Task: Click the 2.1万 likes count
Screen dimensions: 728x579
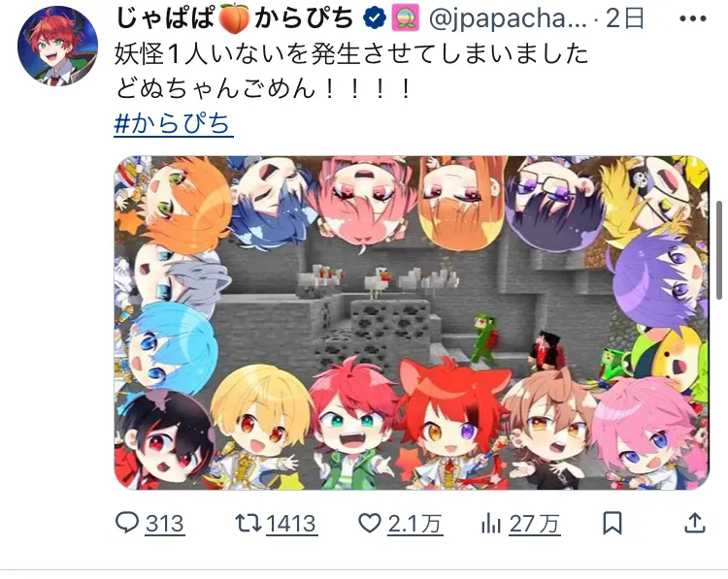Action: point(414,524)
